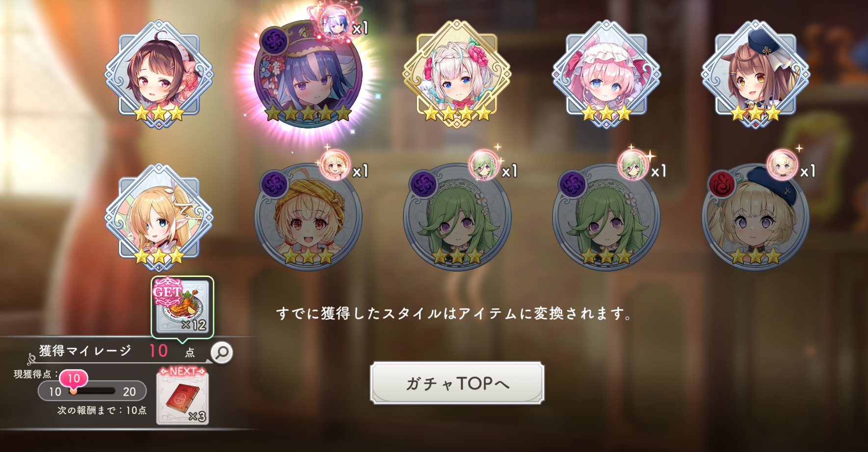Open the brown-haired three-star maid character icon
Screen dimensions: 868x452
coord(159,74)
